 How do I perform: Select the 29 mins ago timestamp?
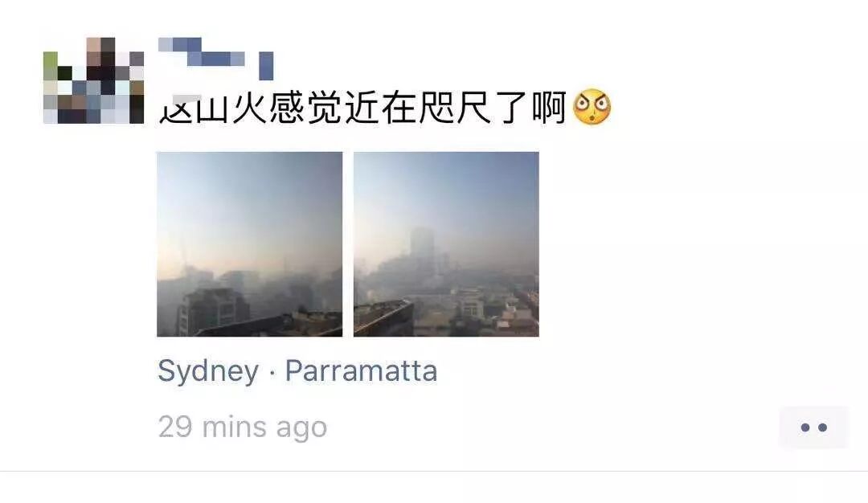pyautogui.click(x=243, y=427)
